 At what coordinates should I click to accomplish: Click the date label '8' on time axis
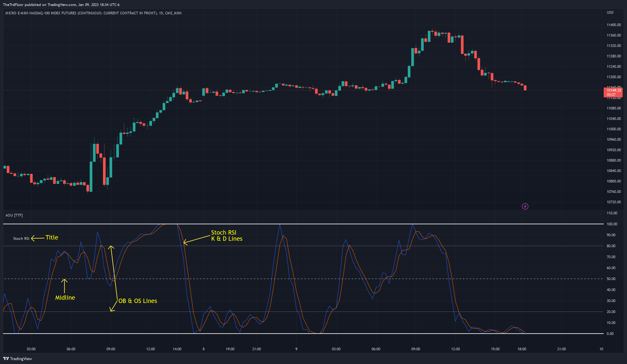coord(203,349)
